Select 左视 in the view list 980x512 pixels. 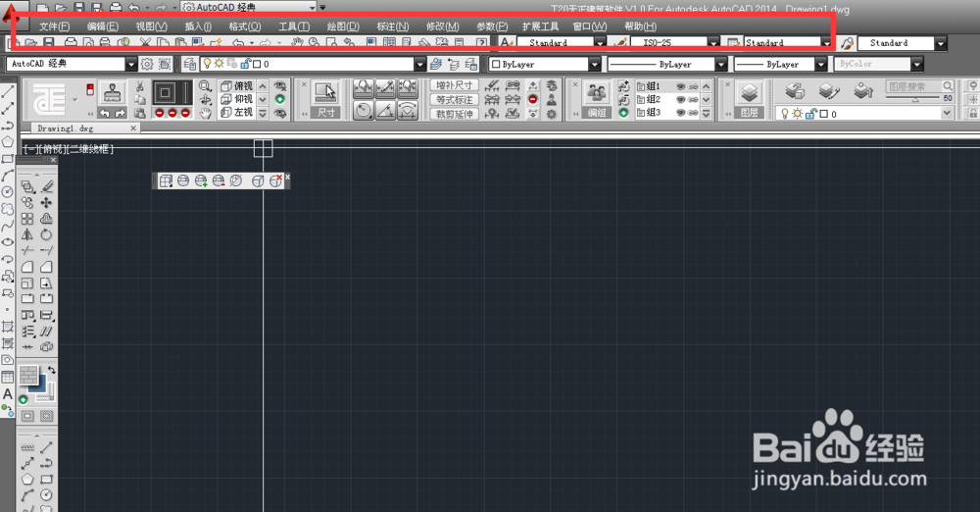237,112
